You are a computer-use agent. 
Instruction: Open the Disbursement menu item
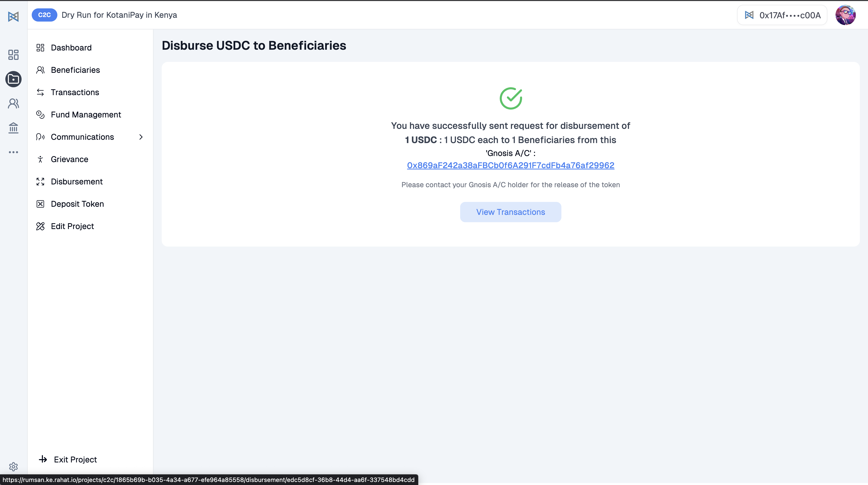[x=76, y=182]
